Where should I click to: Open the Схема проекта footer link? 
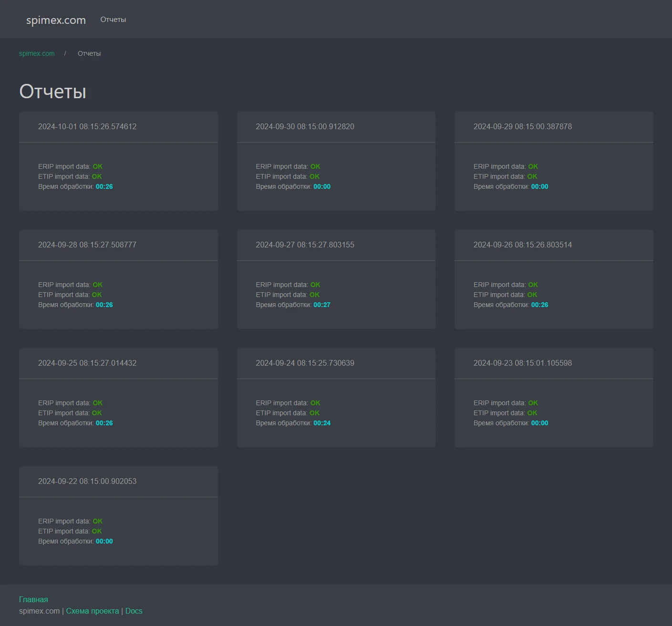pyautogui.click(x=93, y=611)
